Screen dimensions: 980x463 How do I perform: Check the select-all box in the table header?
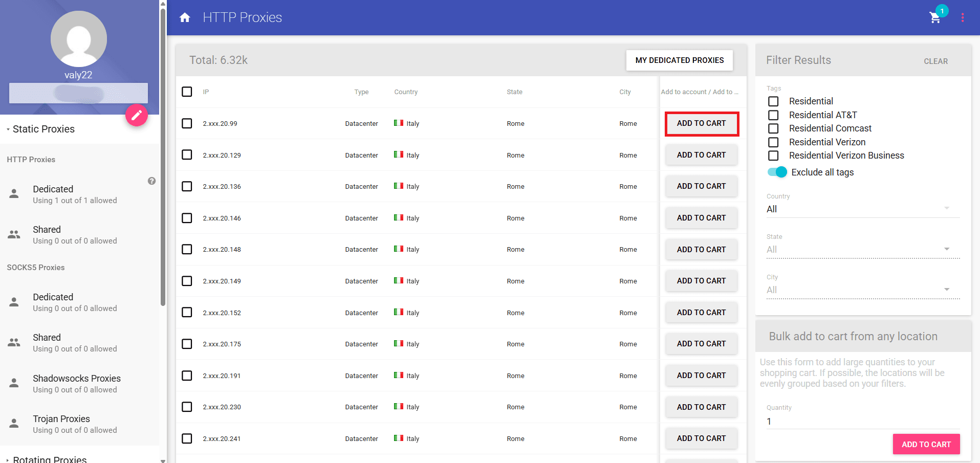click(x=187, y=92)
